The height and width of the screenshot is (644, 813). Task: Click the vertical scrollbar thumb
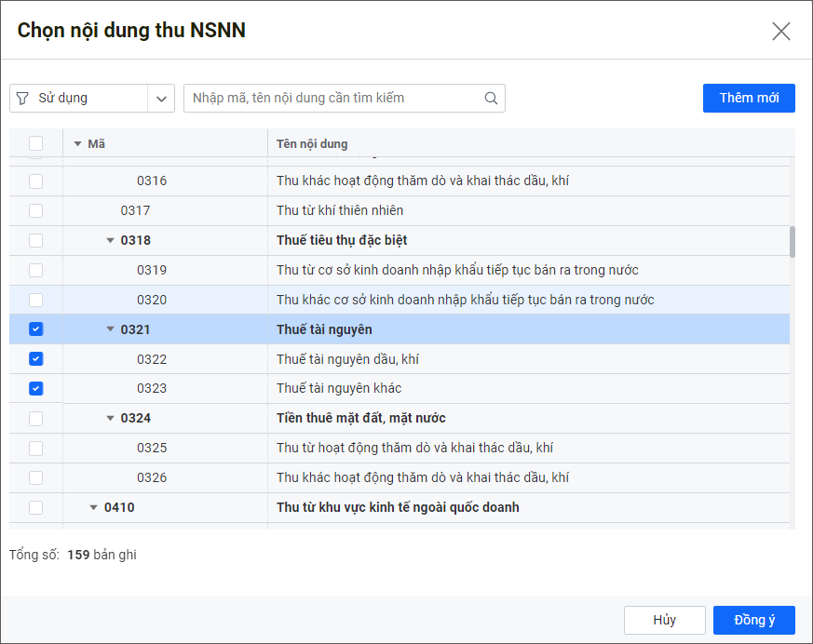pyautogui.click(x=793, y=242)
